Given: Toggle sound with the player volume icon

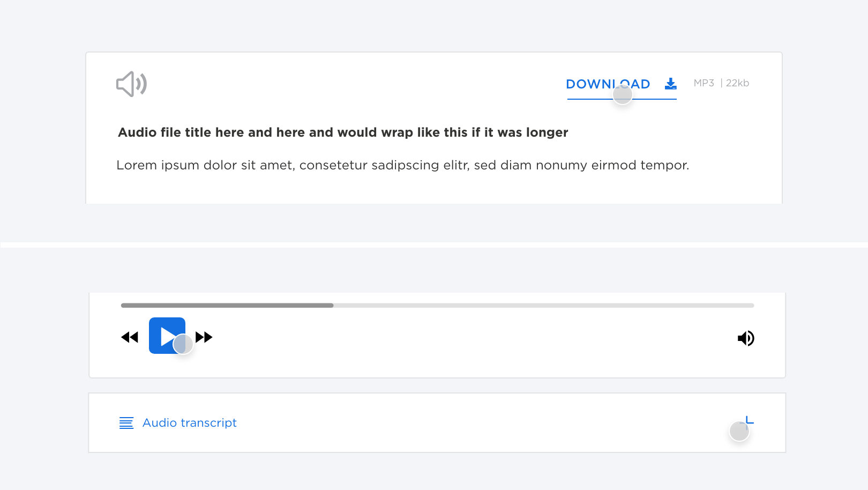Looking at the screenshot, I should coord(746,338).
